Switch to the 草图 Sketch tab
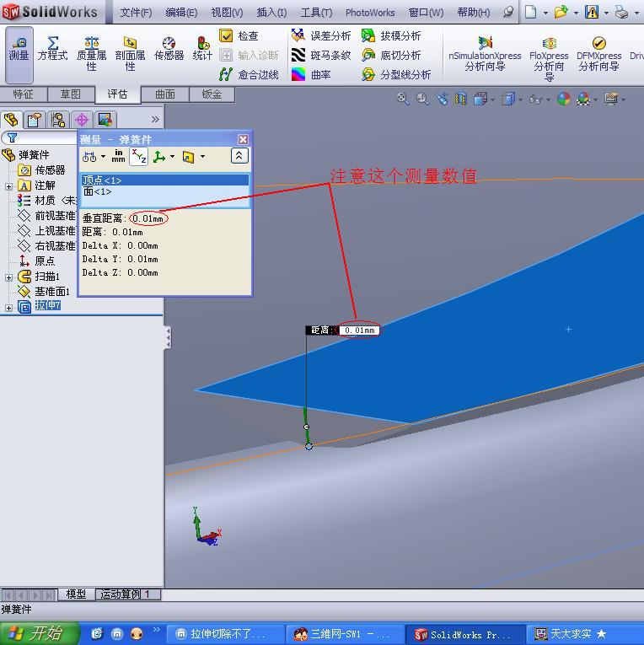This screenshot has width=644, height=645. click(x=71, y=94)
